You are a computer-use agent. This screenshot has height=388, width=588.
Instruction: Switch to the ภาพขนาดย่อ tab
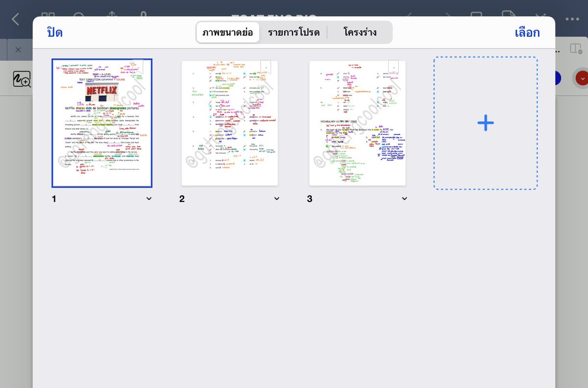pyautogui.click(x=228, y=33)
